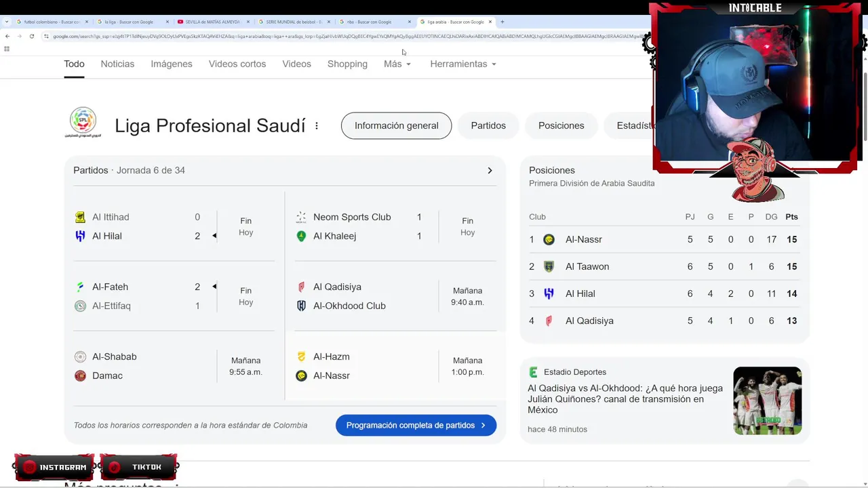This screenshot has height=488, width=868.
Task: Select Al-Nassr row in standings
Action: [664, 239]
